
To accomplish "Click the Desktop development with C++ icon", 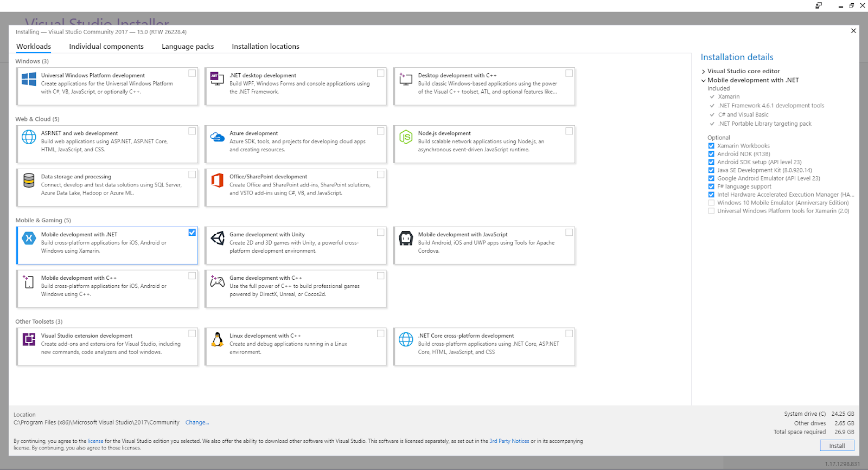I will pyautogui.click(x=406, y=79).
